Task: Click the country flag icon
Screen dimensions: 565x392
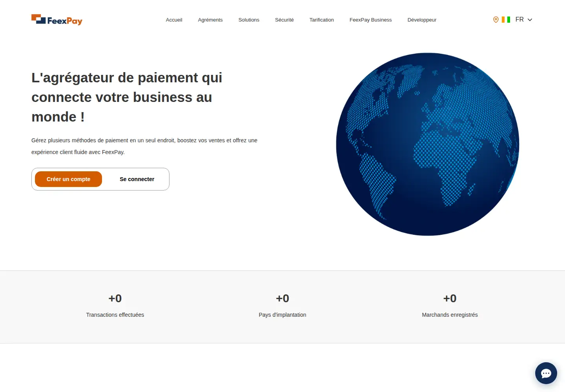Action: point(506,20)
